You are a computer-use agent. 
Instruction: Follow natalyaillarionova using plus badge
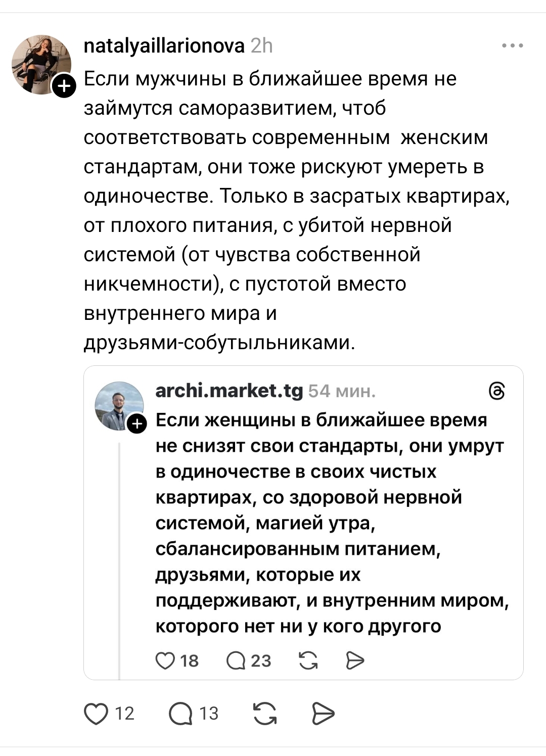click(x=64, y=86)
